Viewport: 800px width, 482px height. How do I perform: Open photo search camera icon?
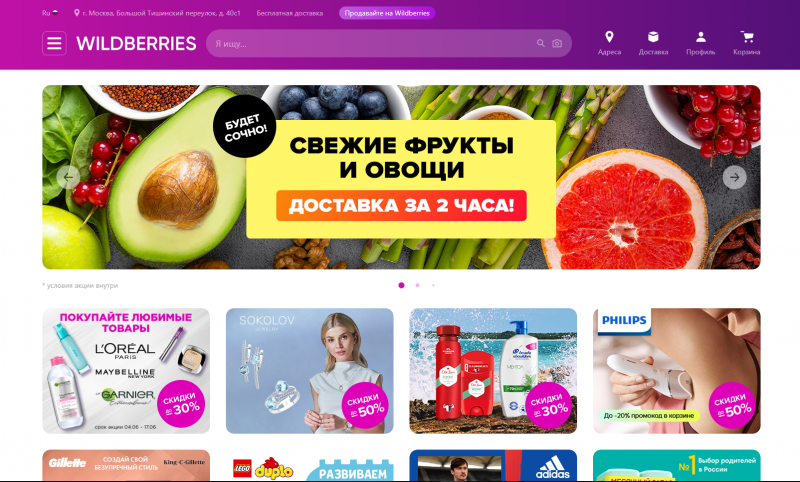point(557,43)
